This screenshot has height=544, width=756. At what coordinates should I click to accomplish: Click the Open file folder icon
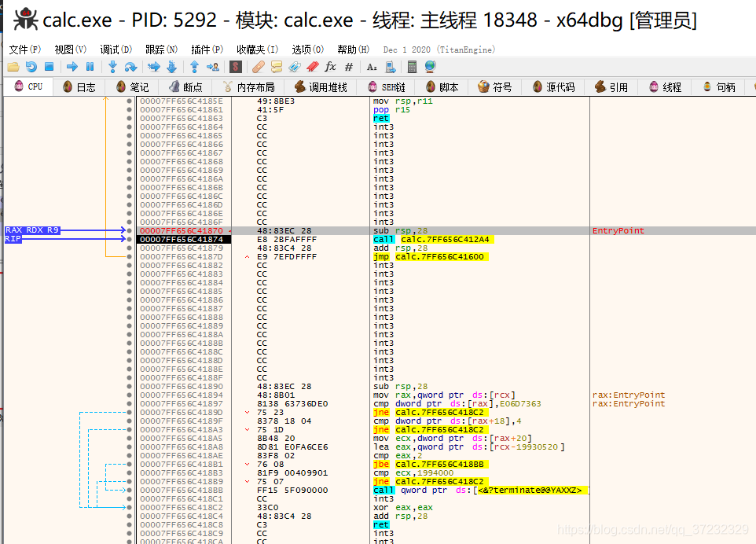(x=13, y=67)
